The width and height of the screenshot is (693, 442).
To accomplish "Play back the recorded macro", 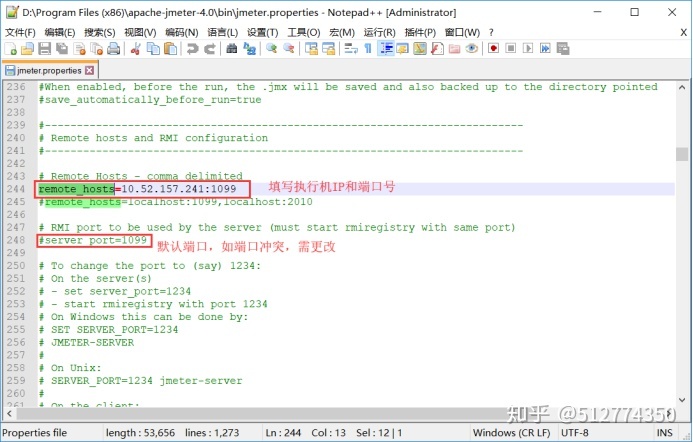I will tap(528, 49).
